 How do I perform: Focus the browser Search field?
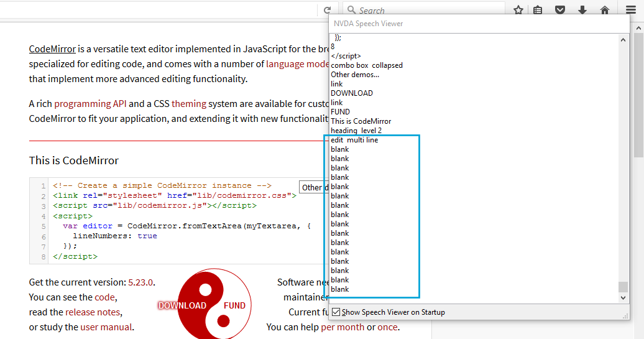click(x=424, y=10)
